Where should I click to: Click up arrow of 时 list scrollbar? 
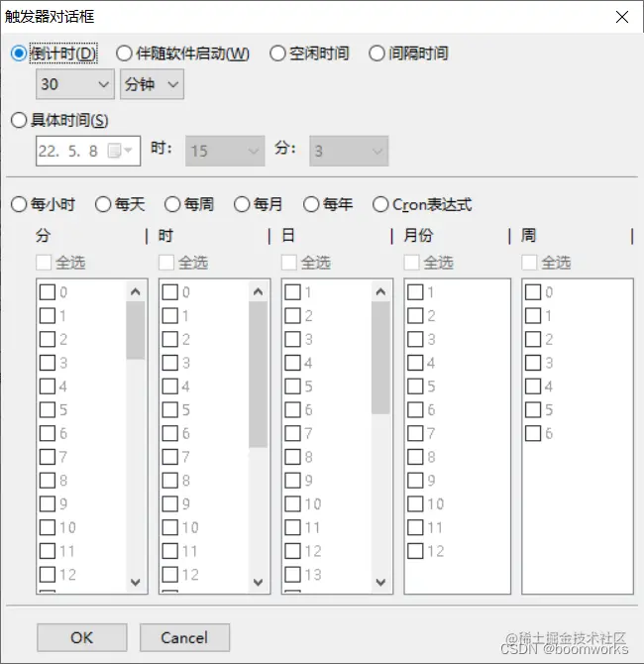tap(258, 291)
